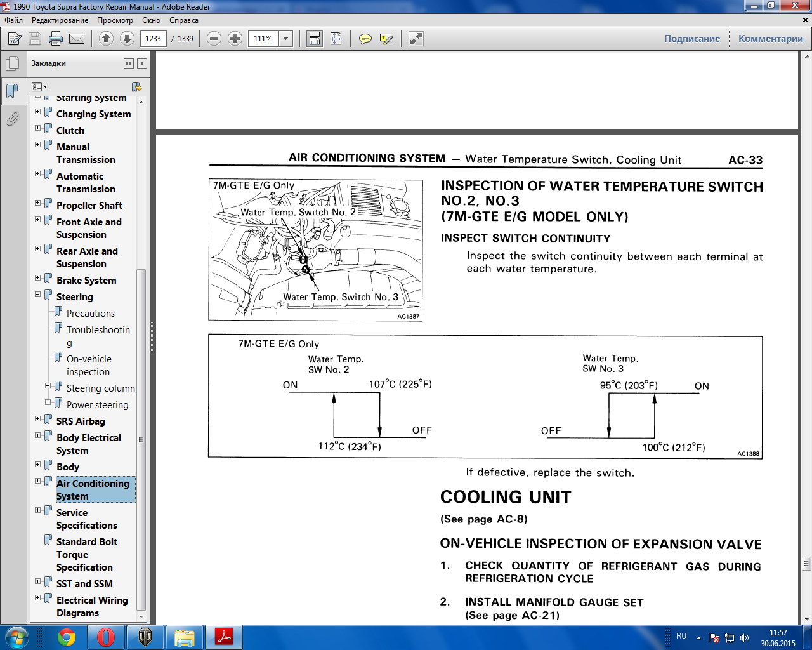The image size is (812, 650).
Task: Click the Save file icon
Action: (x=35, y=39)
